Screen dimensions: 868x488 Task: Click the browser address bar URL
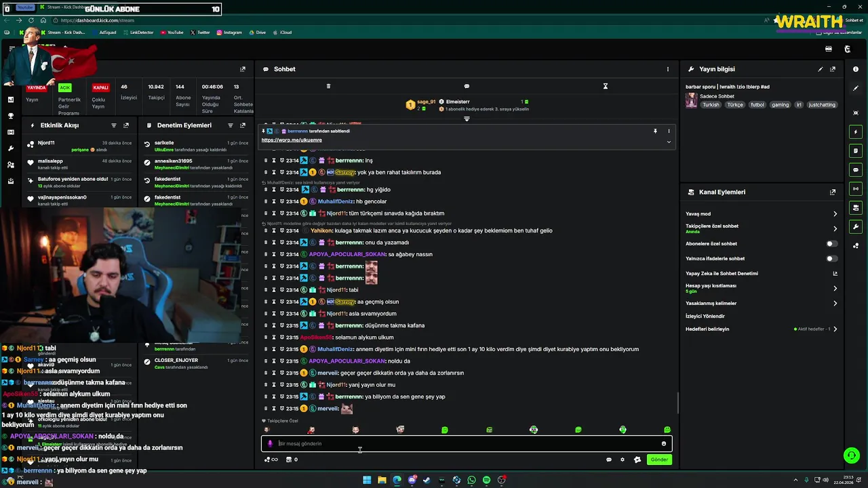point(97,20)
